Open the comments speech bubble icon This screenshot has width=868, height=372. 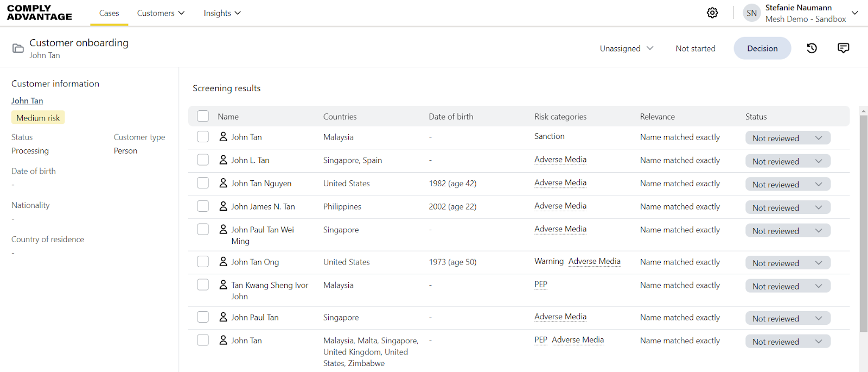tap(843, 48)
